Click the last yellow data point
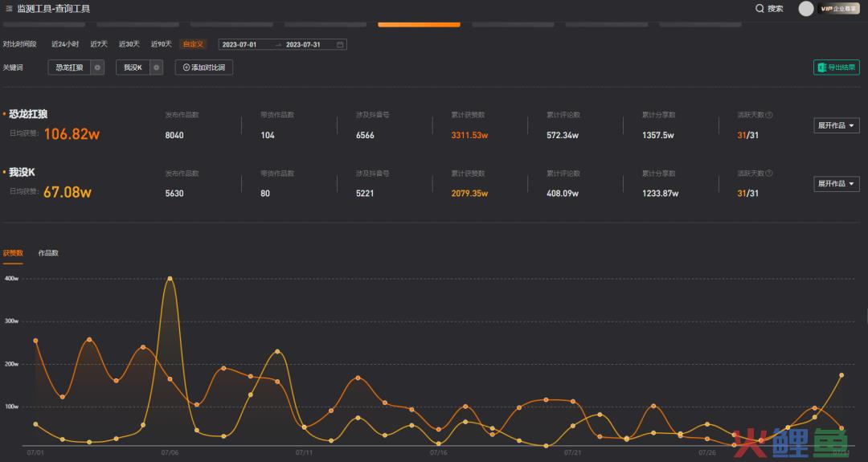Screen dimensions: 868x462 click(x=841, y=375)
